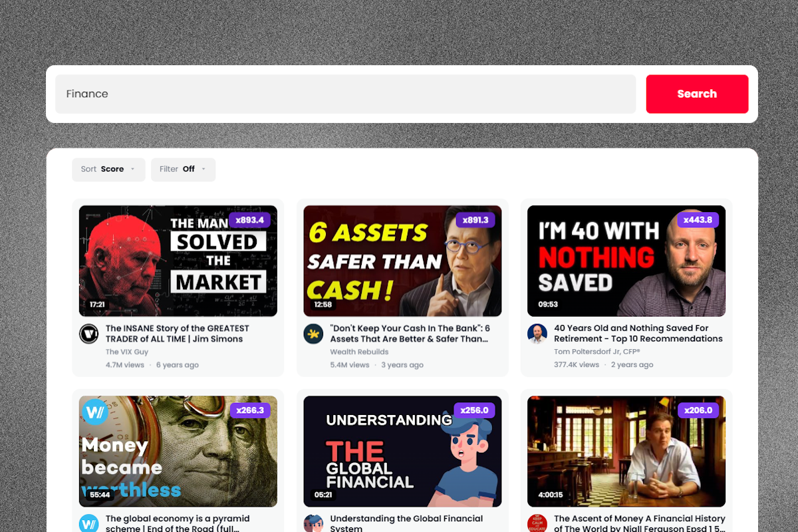
Task: Click the x266.3 score badge on Money became worthless
Action: [250, 410]
